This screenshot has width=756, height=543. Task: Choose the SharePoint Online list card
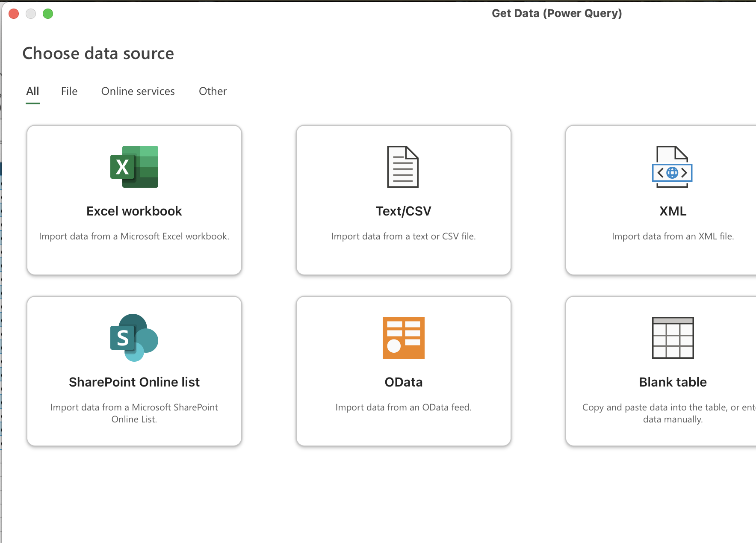tap(134, 371)
